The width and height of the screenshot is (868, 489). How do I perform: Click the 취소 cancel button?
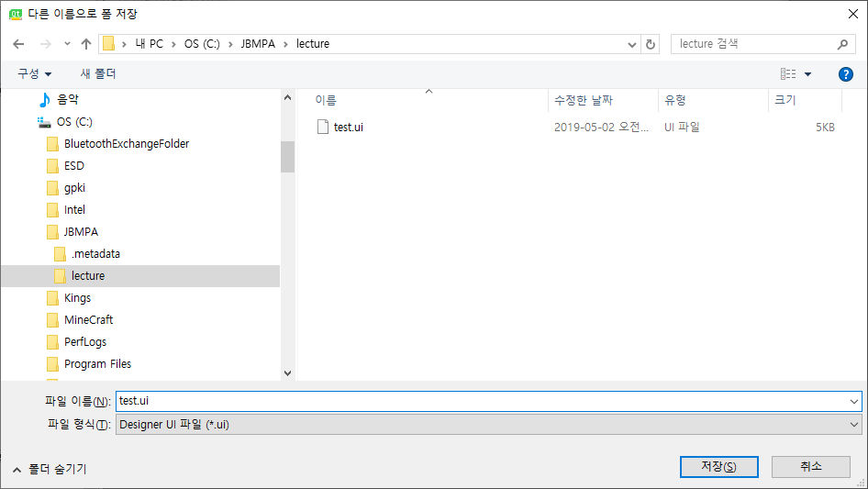coord(810,467)
